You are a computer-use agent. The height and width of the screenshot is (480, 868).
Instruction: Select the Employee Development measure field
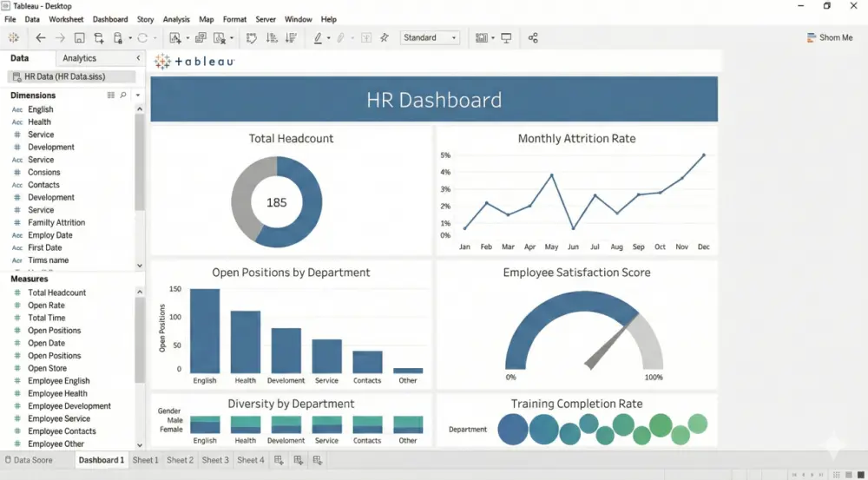(x=71, y=406)
